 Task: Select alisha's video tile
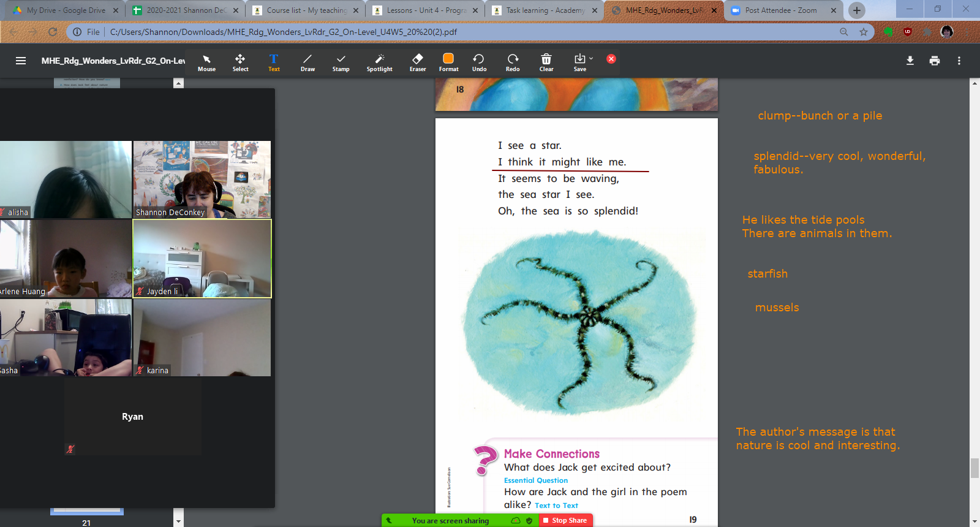(66, 180)
